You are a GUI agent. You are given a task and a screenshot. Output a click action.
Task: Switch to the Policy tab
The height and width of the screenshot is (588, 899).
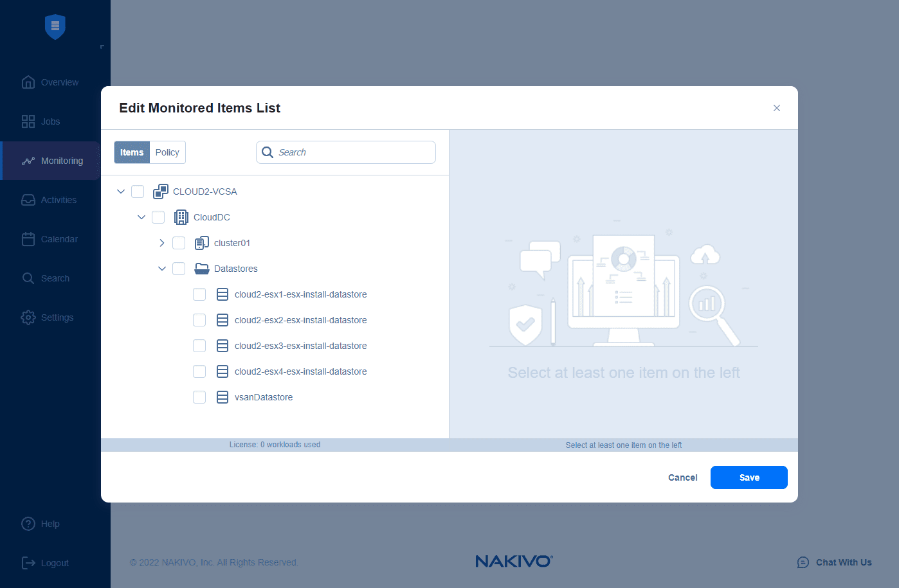pos(167,152)
